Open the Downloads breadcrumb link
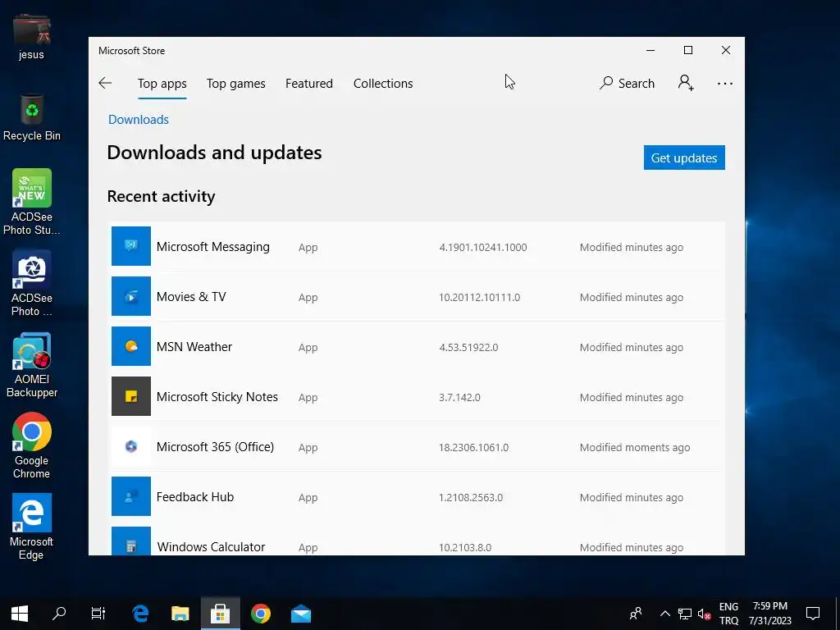This screenshot has height=630, width=840. pyautogui.click(x=138, y=120)
